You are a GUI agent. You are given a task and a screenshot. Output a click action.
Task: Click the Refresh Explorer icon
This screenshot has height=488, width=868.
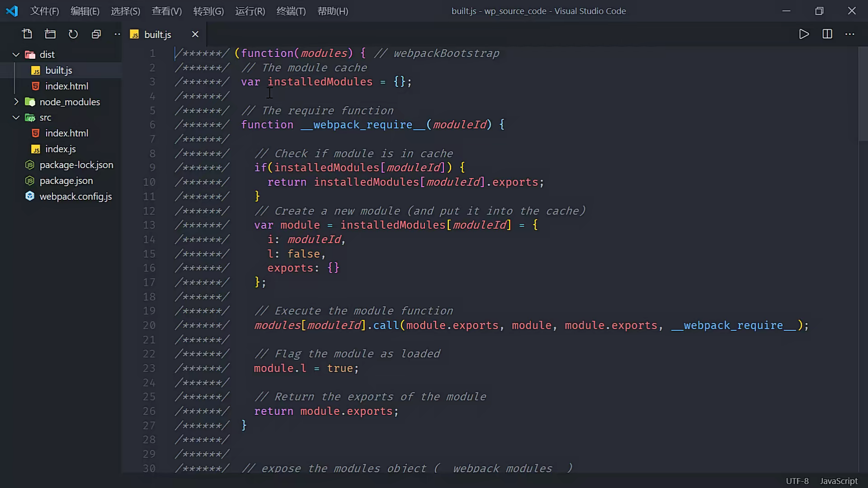pyautogui.click(x=73, y=34)
